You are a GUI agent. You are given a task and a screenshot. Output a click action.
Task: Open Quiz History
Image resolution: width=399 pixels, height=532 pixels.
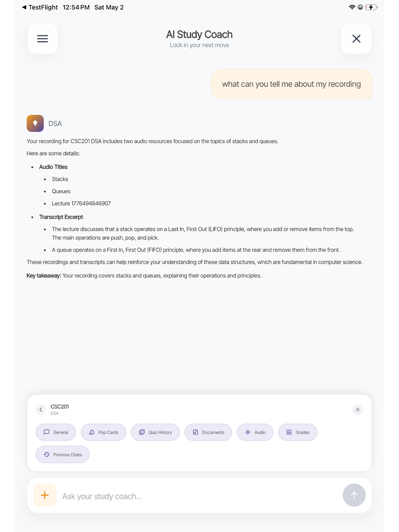tap(155, 432)
